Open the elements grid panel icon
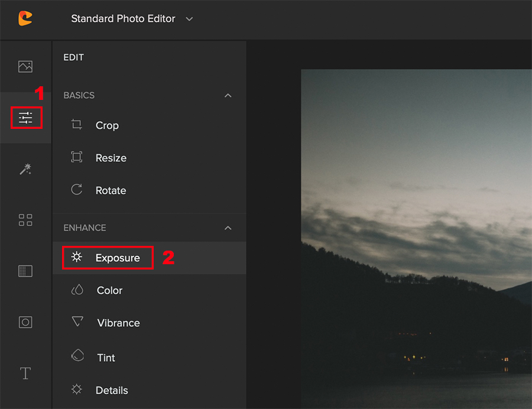The height and width of the screenshot is (409, 532). (x=25, y=220)
